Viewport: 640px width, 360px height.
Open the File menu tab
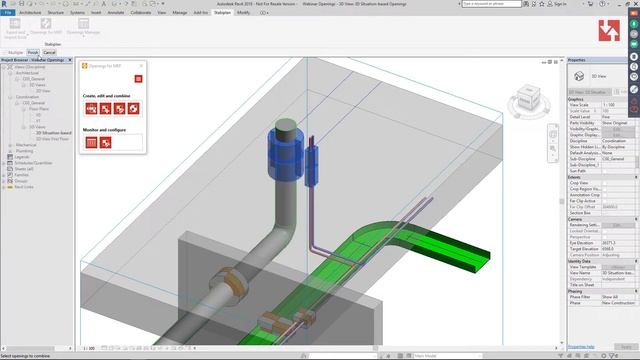pos(8,13)
